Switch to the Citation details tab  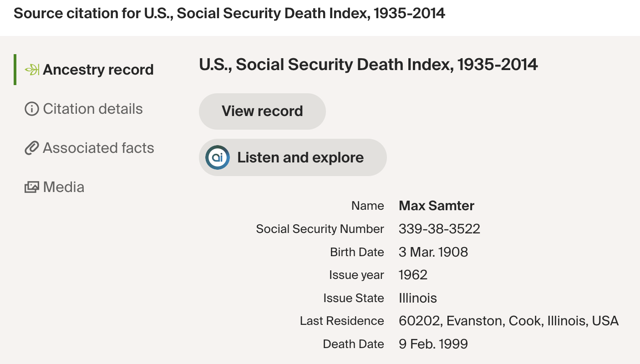click(x=92, y=109)
